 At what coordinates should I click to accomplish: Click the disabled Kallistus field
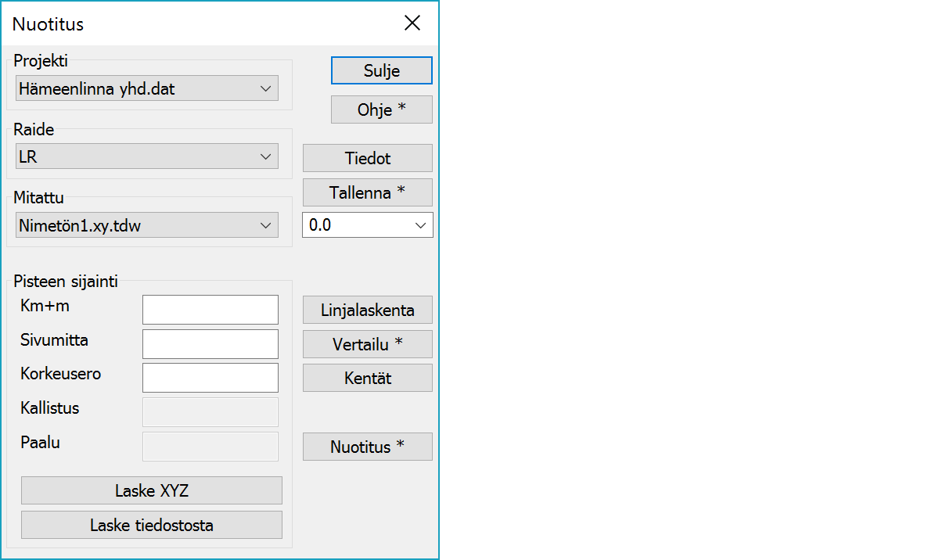click(x=210, y=411)
